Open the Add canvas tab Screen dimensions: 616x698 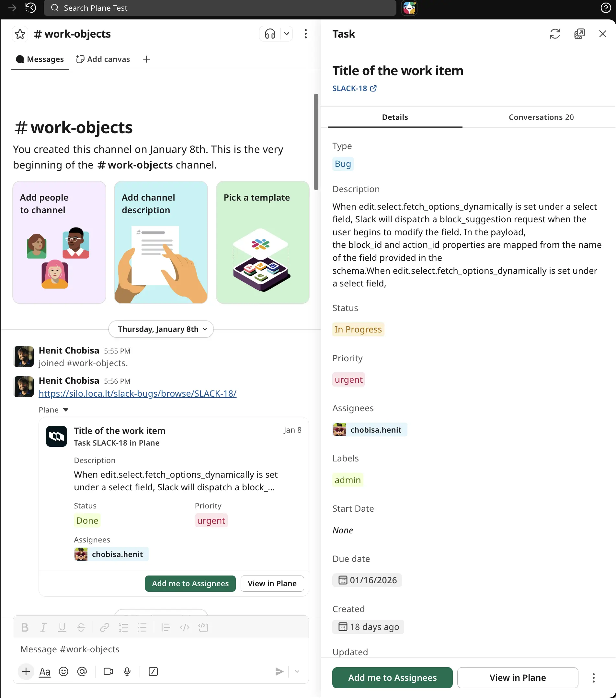point(103,59)
